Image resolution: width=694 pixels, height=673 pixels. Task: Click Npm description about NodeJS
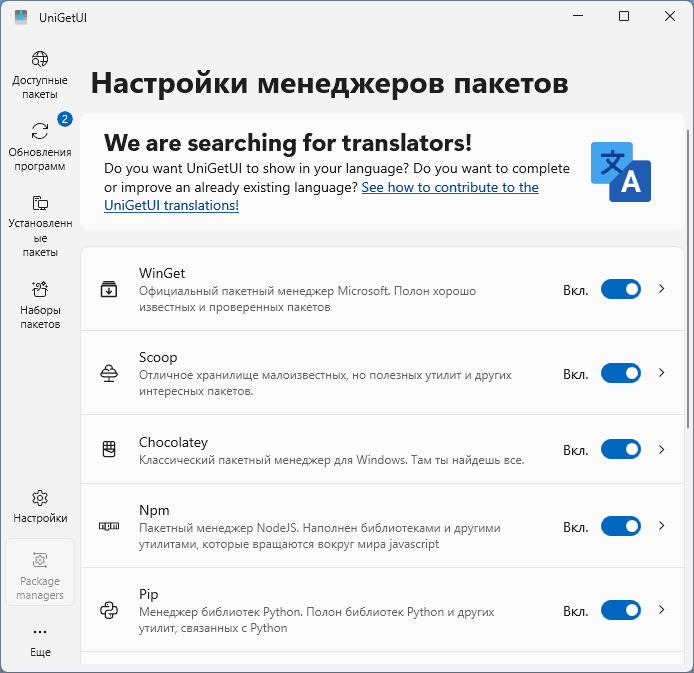(320, 536)
